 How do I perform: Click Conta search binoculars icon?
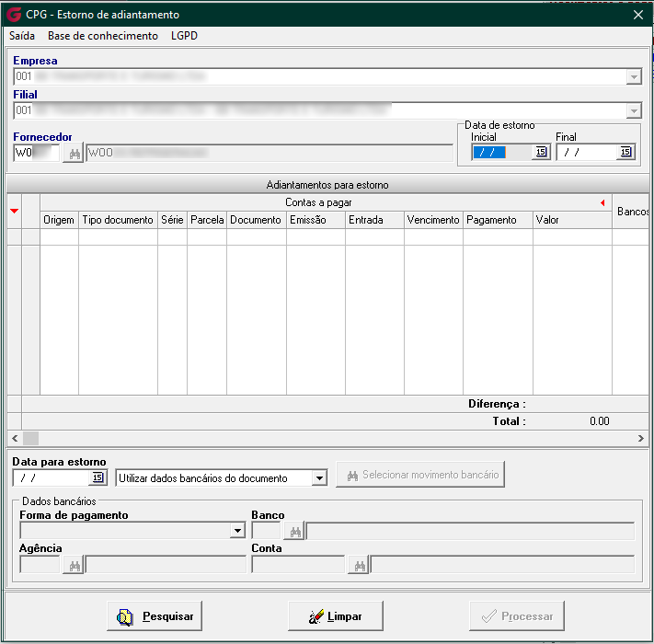[x=359, y=566]
